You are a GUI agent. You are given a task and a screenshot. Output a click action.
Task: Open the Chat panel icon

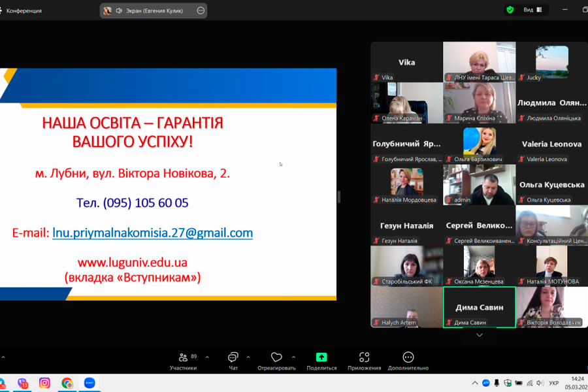point(233,357)
